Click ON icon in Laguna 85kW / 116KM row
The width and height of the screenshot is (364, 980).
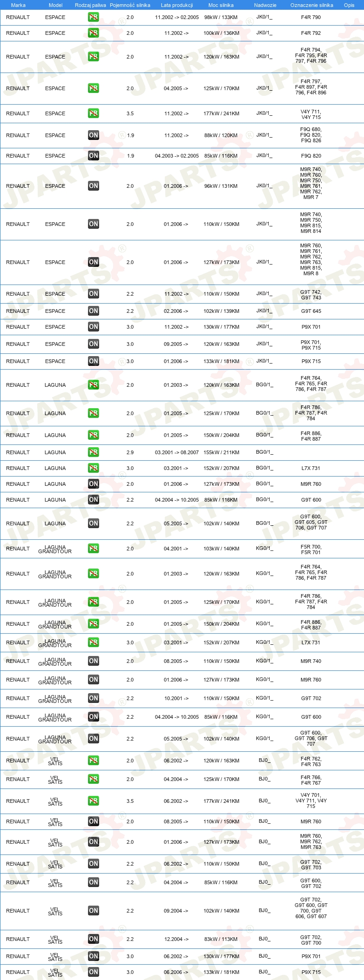point(94,500)
